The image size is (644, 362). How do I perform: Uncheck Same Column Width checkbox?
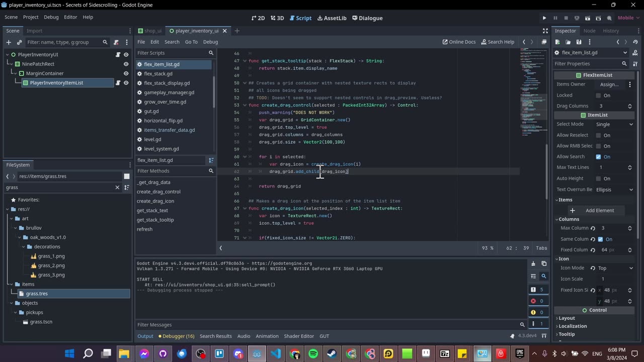coord(600,239)
